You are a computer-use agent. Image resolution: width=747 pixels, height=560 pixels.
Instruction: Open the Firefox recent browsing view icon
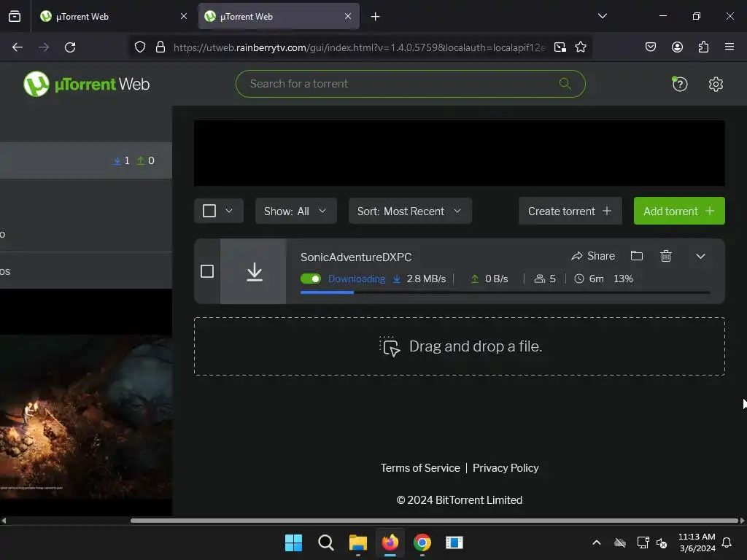15,17
